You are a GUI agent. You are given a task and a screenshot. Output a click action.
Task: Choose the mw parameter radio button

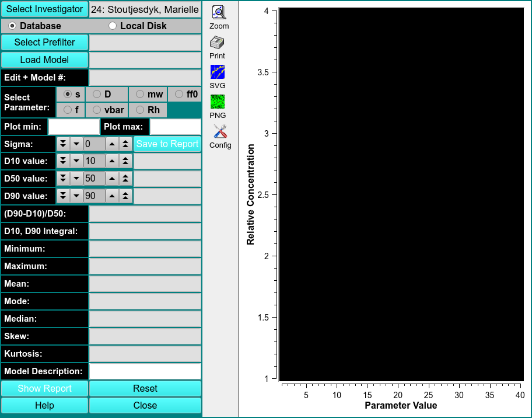140,94
